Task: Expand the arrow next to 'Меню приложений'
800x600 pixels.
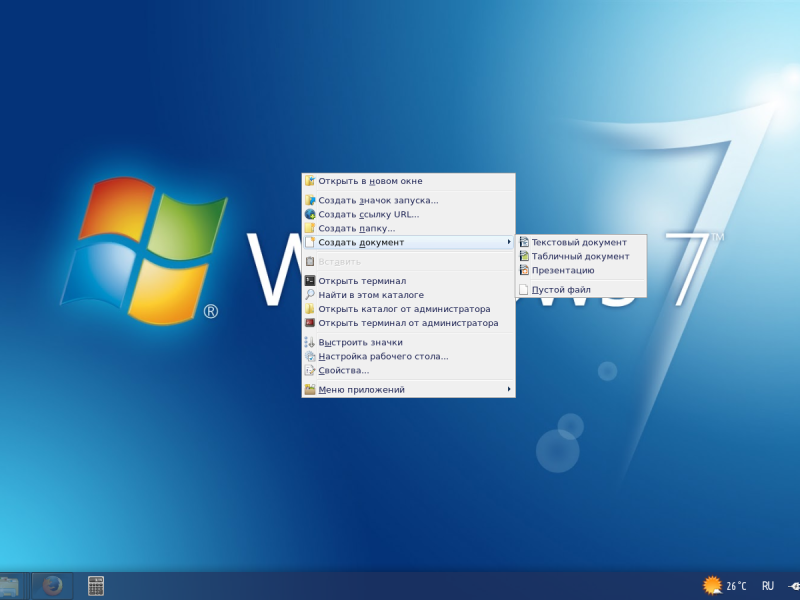Action: pyautogui.click(x=509, y=389)
